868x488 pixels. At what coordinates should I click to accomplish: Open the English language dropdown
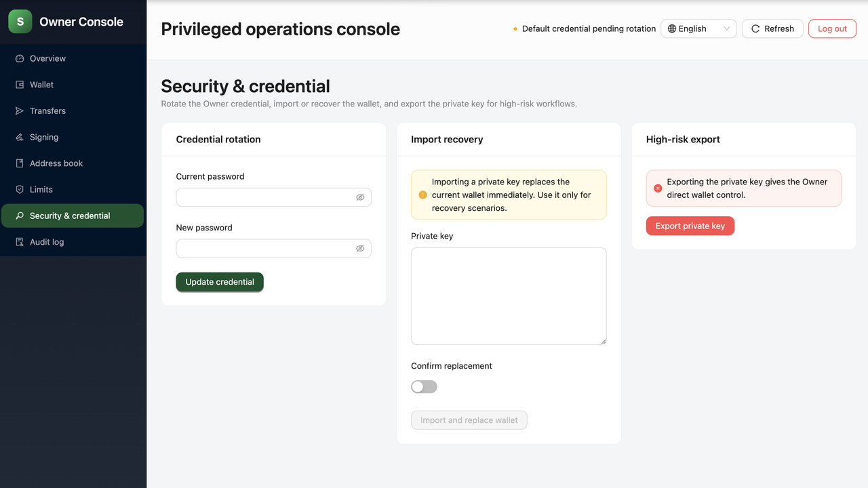coord(698,29)
